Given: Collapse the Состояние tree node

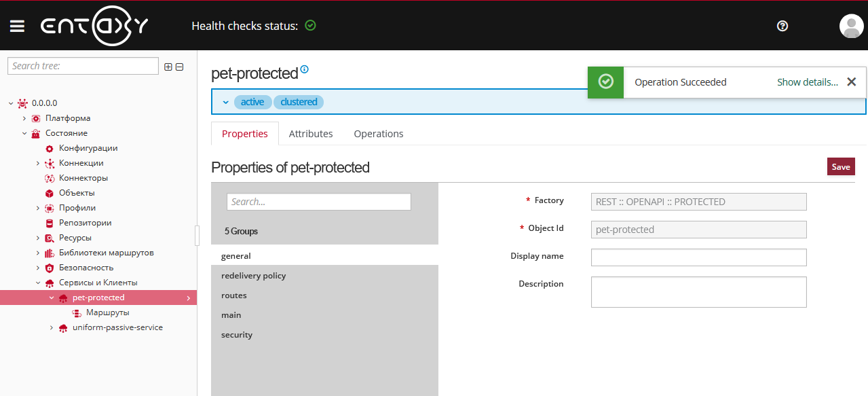Looking at the screenshot, I should coord(24,132).
